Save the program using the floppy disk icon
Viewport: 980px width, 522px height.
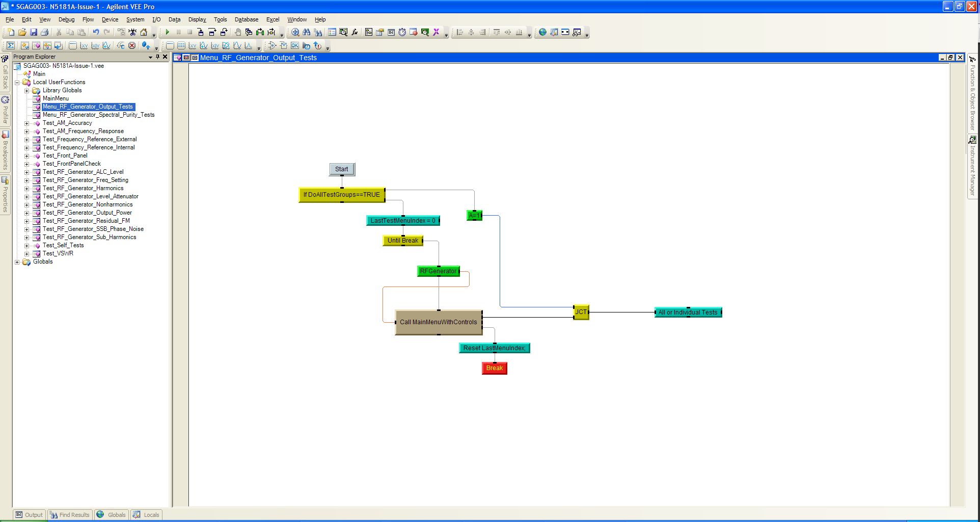(x=34, y=32)
